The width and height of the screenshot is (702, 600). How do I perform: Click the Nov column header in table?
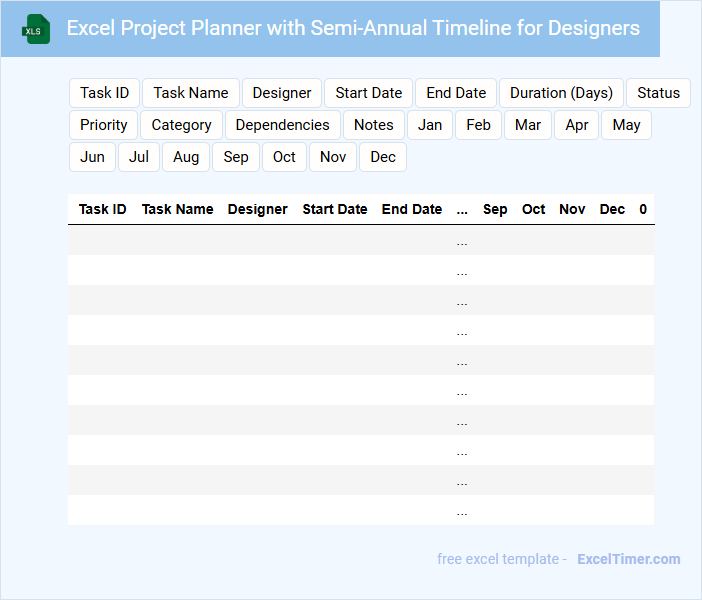(x=572, y=209)
